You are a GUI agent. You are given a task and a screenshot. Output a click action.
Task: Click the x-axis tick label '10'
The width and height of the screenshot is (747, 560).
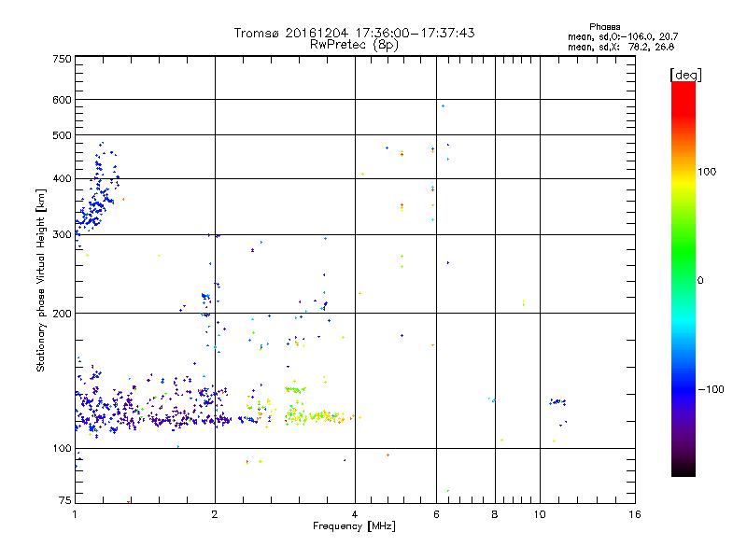[540, 514]
